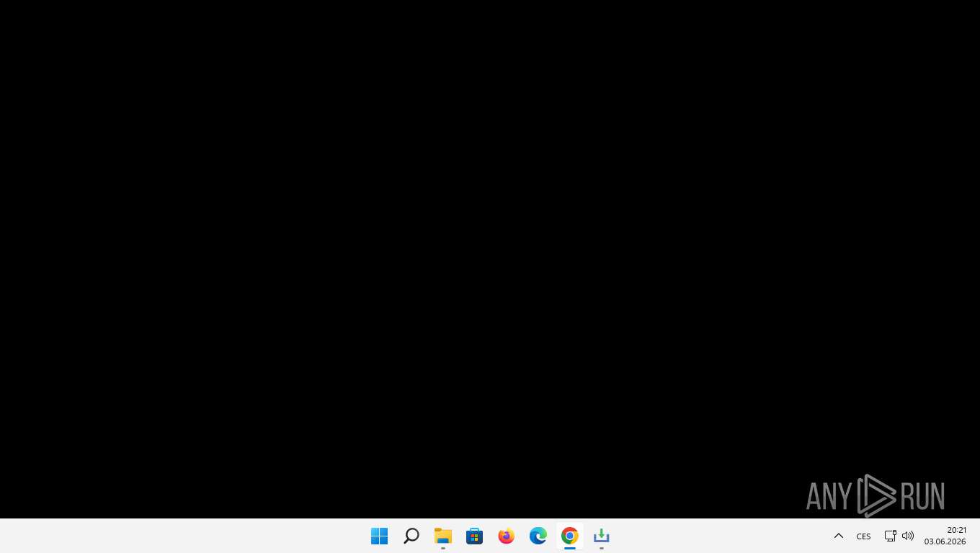Open File Explorer from the taskbar
Screen dimensions: 980x553
[x=443, y=536]
